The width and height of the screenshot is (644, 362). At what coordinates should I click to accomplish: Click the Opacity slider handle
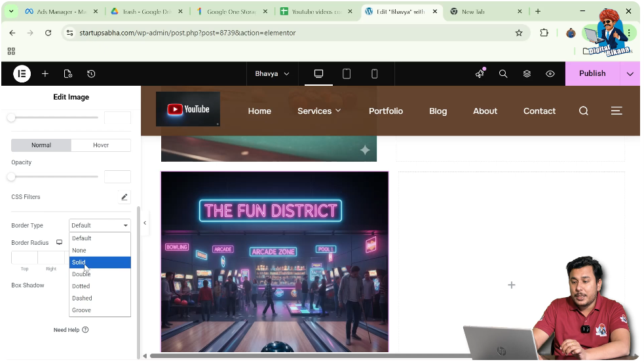[11, 177]
